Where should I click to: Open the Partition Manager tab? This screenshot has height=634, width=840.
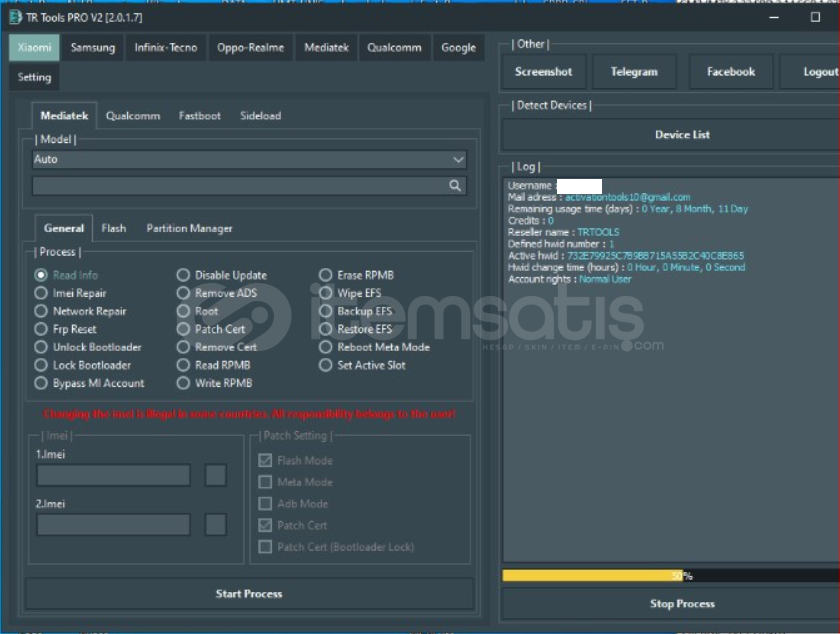click(189, 228)
